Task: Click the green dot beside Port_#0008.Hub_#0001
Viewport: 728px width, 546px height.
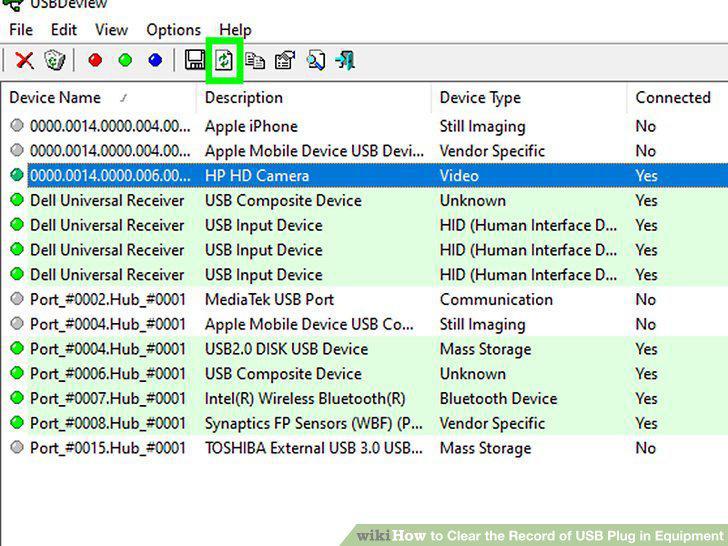Action: [x=17, y=422]
